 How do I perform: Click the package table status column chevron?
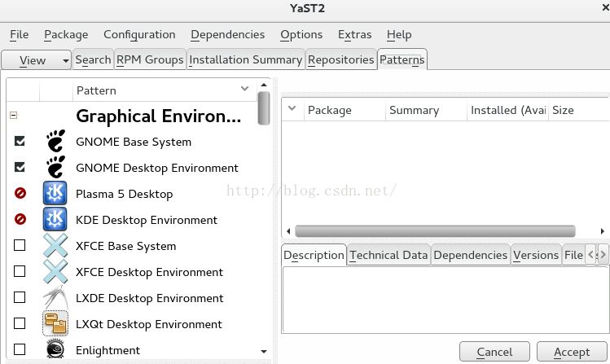292,108
